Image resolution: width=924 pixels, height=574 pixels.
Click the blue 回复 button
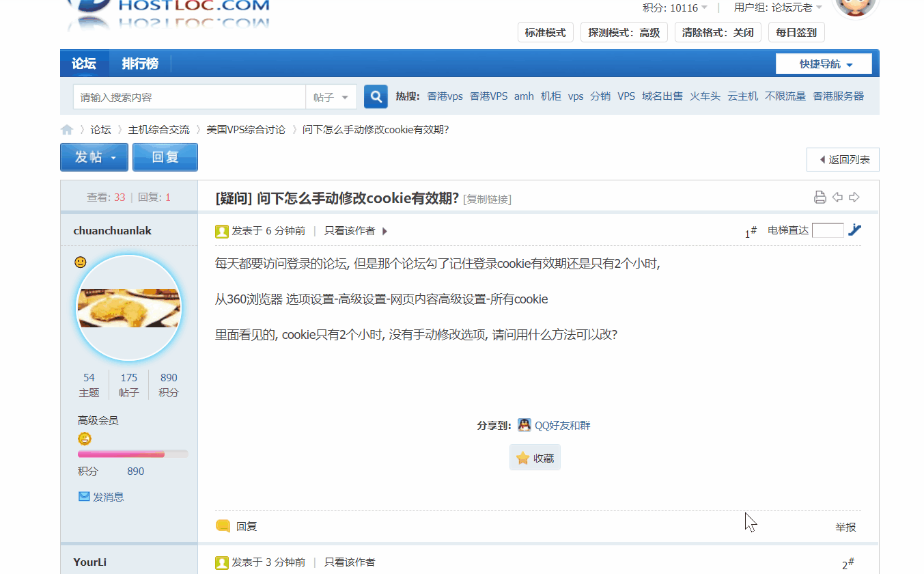click(165, 157)
